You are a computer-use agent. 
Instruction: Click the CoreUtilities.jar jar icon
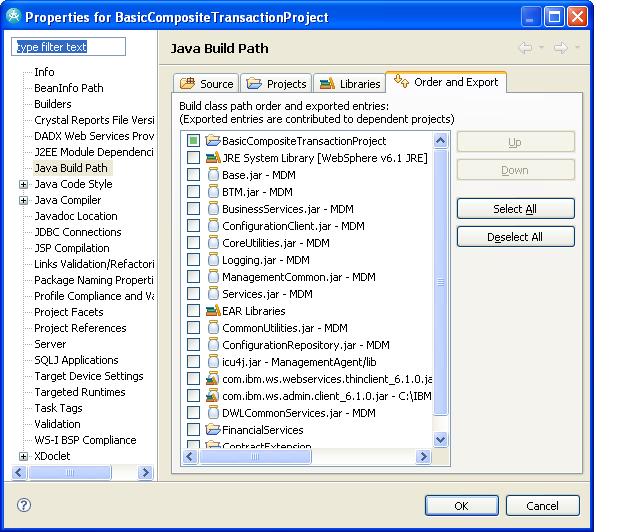click(213, 243)
